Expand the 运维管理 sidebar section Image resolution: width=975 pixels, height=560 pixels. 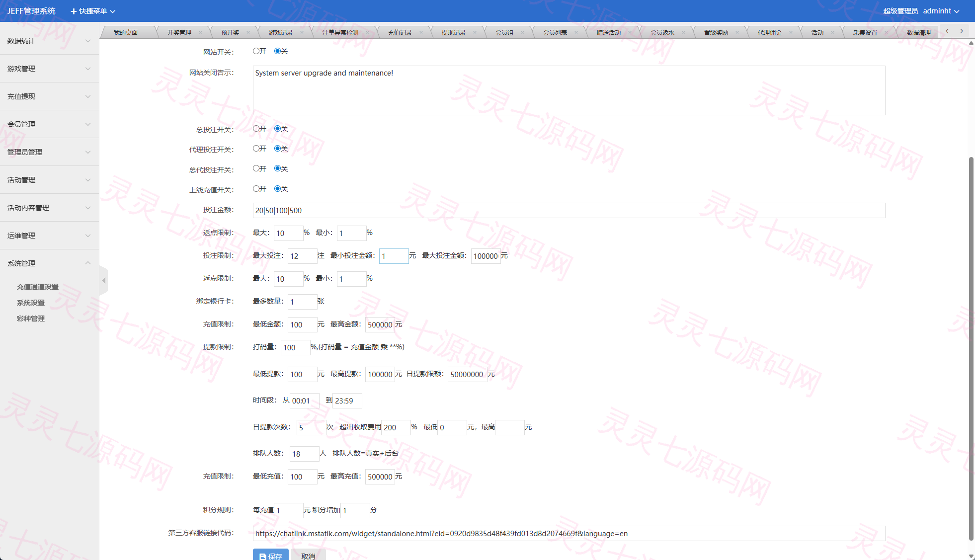[x=49, y=236]
